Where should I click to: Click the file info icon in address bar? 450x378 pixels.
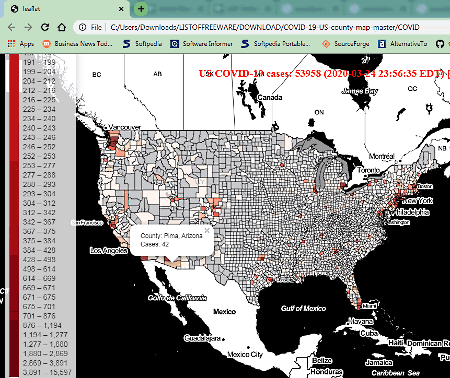(83, 27)
